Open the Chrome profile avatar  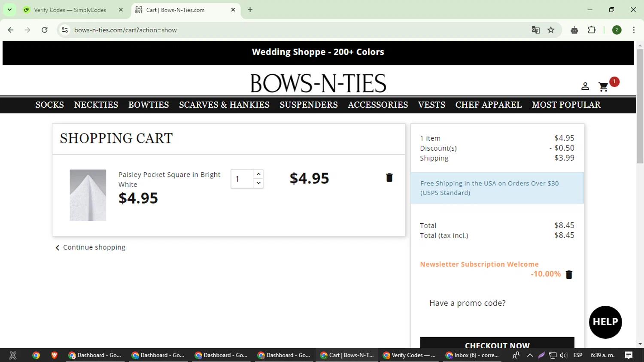617,30
